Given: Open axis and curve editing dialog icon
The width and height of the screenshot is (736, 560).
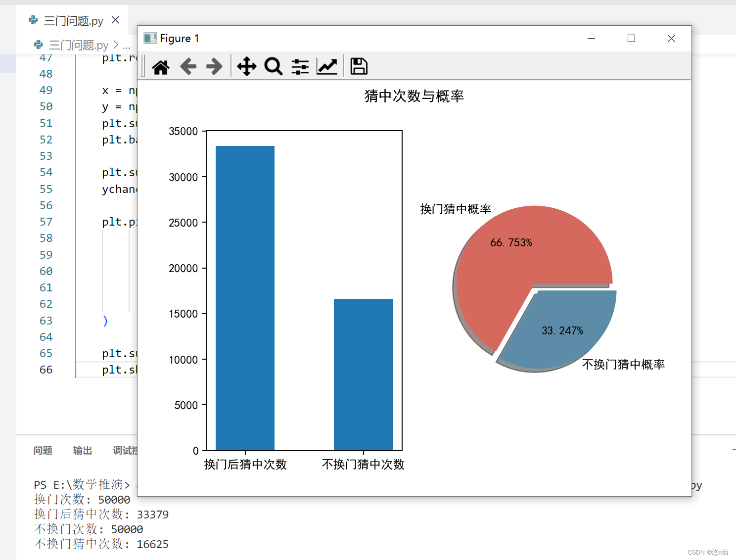Looking at the screenshot, I should coord(326,66).
